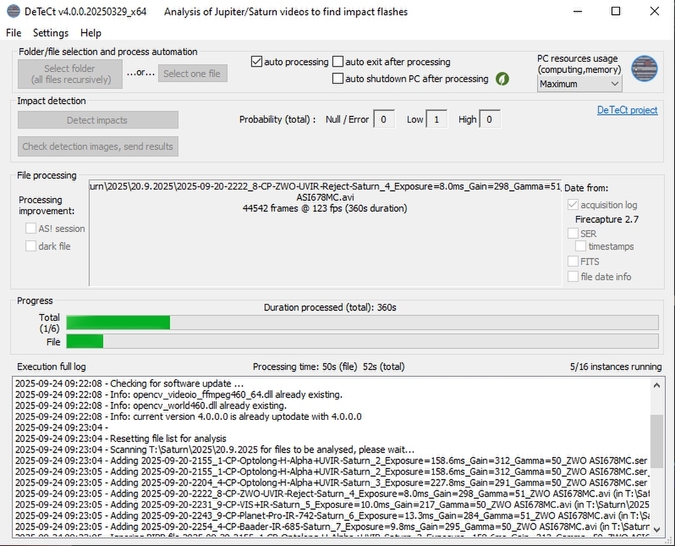Click the green leaf eco icon
675x546 pixels.
click(502, 79)
